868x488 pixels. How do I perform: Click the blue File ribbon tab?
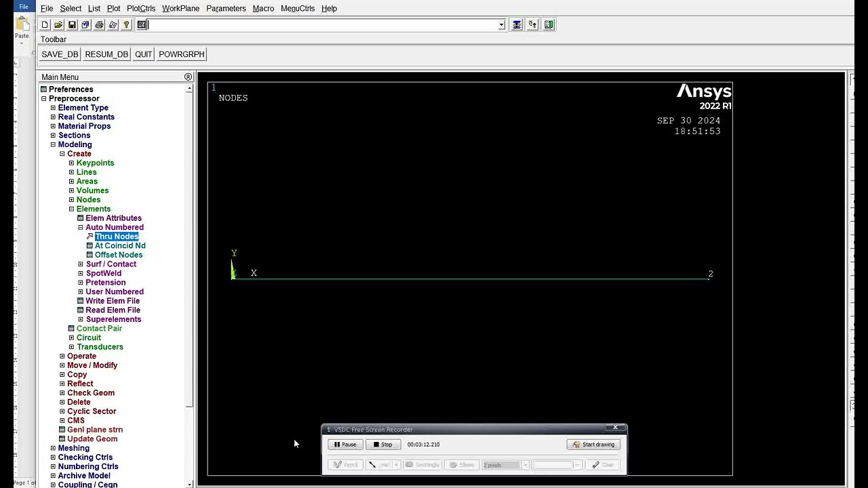point(24,7)
